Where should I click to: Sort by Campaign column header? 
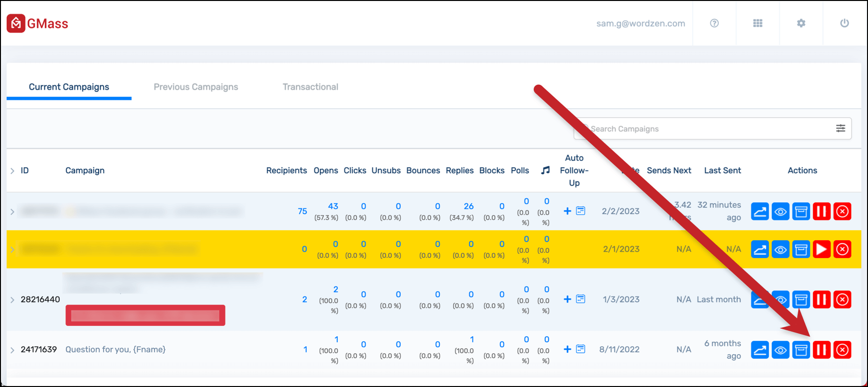pos(85,170)
